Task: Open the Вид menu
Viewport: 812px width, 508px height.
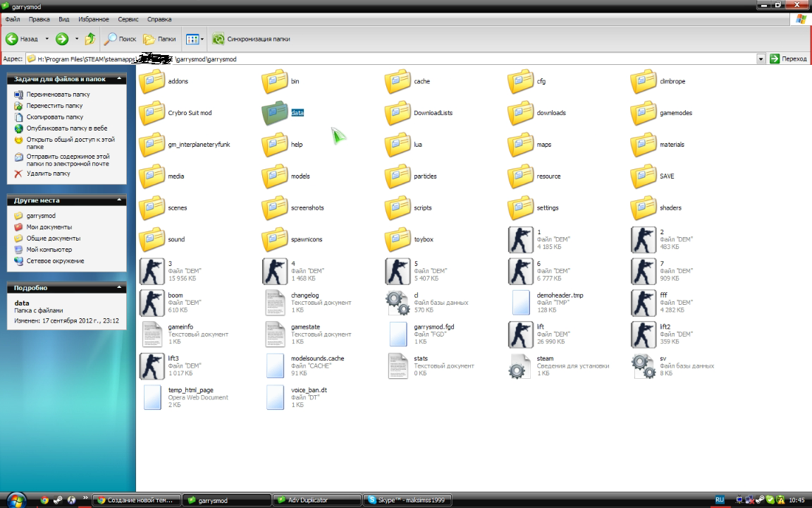Action: [x=63, y=19]
